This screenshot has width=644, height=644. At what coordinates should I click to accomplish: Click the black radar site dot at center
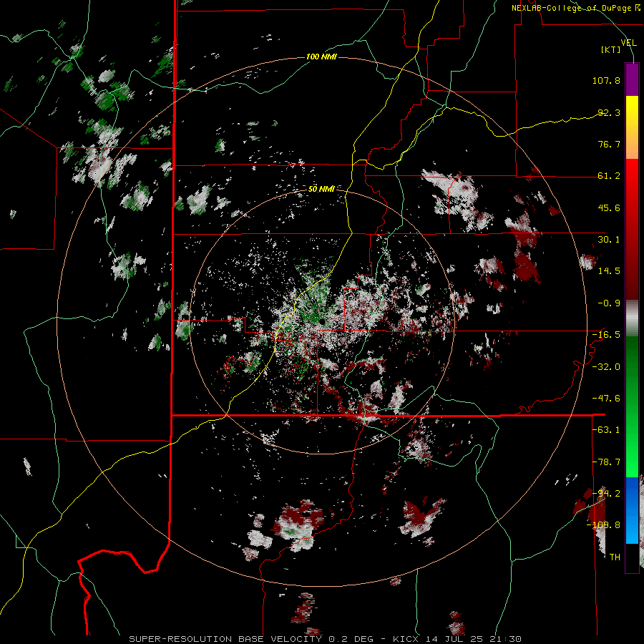point(323,321)
